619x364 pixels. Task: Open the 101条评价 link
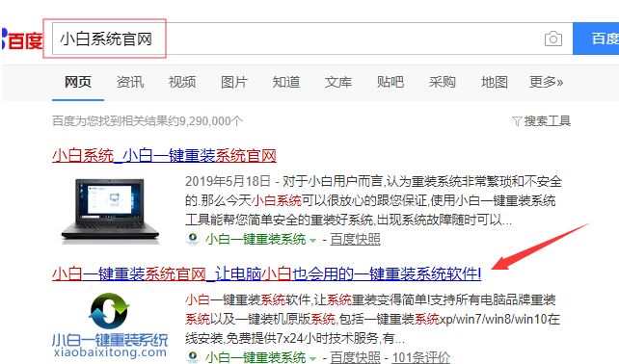[x=420, y=357]
